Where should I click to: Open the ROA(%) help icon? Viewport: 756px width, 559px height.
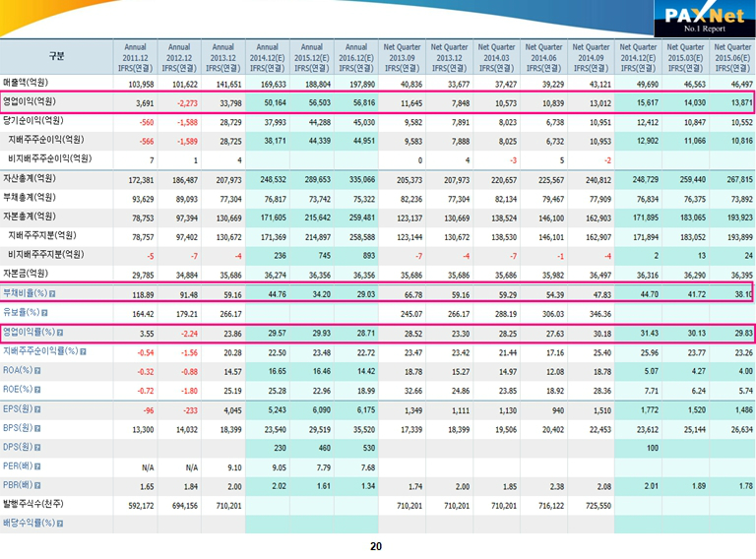(x=37, y=370)
